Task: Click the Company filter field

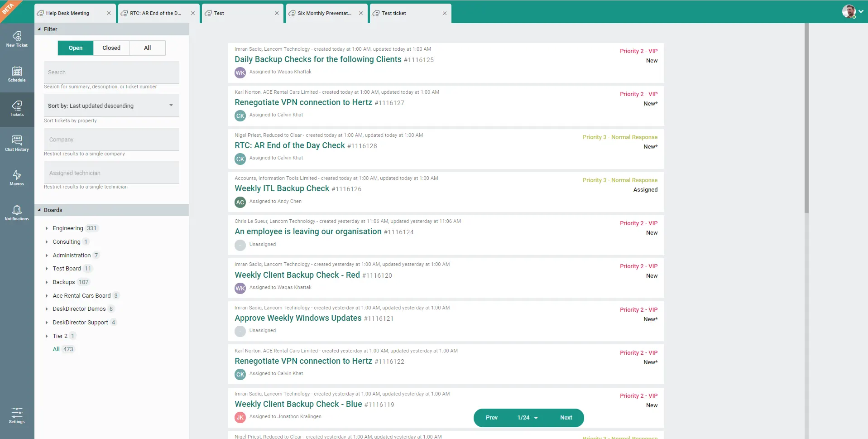Action: click(111, 140)
